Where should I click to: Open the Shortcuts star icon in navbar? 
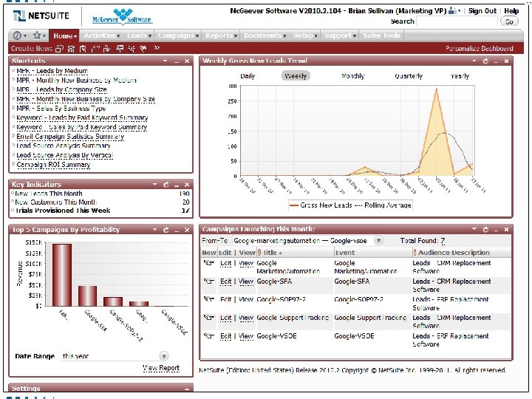coord(36,35)
